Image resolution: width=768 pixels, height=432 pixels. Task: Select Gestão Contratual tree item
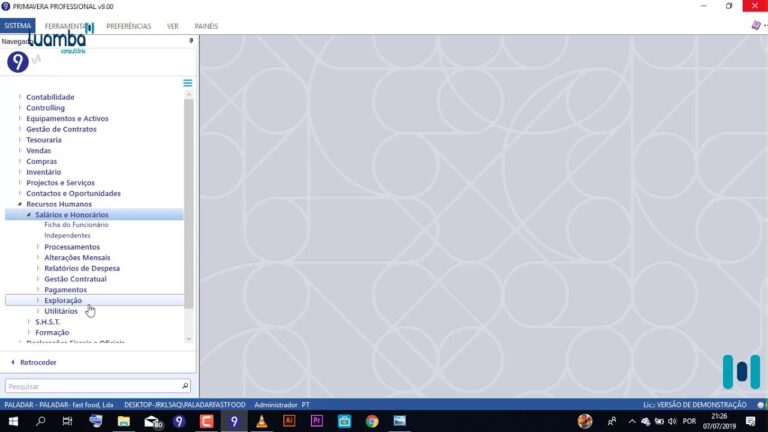tap(75, 279)
